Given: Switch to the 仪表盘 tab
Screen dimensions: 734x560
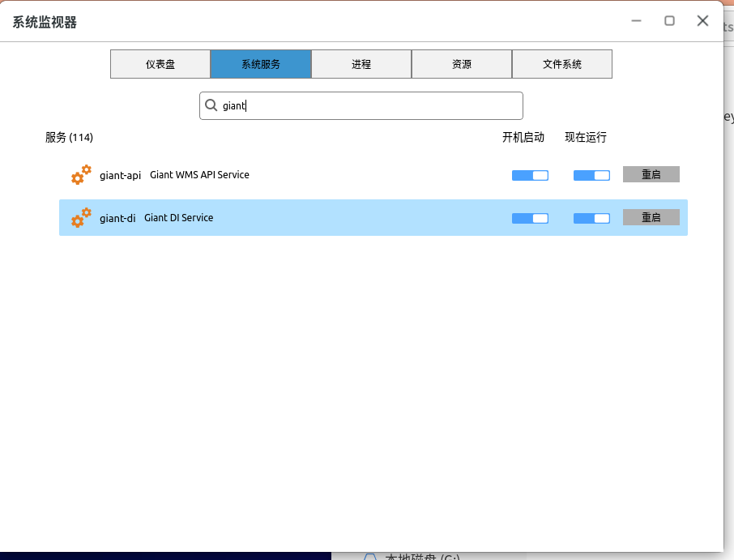Looking at the screenshot, I should [160, 64].
